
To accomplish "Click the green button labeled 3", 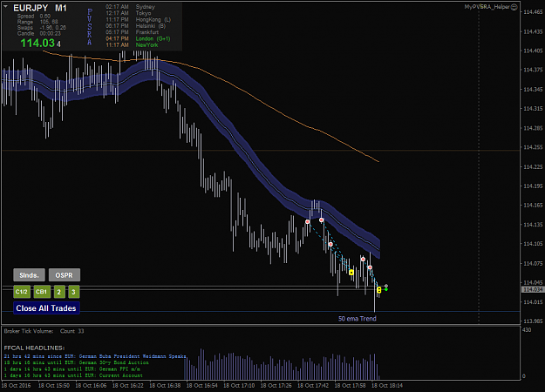I will pos(74,292).
